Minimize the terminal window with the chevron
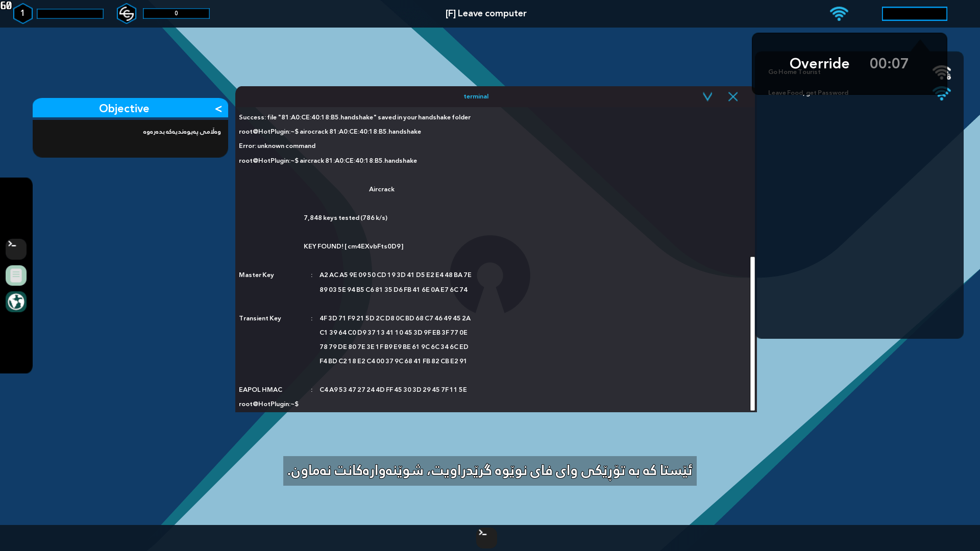This screenshot has height=551, width=980. (707, 96)
